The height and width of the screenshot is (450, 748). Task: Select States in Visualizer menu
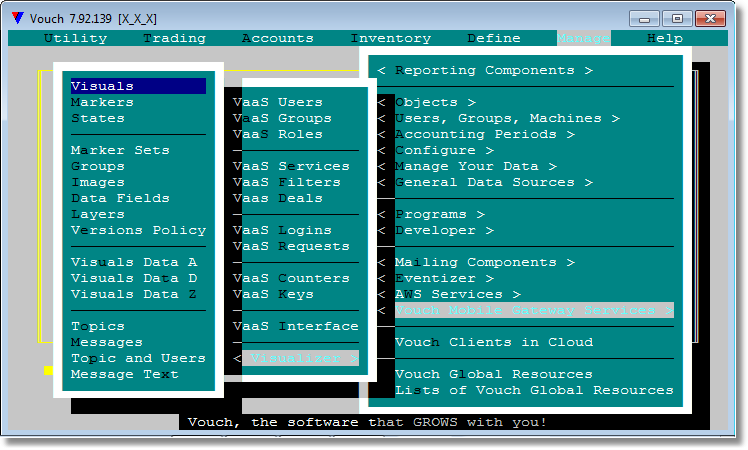click(x=98, y=118)
